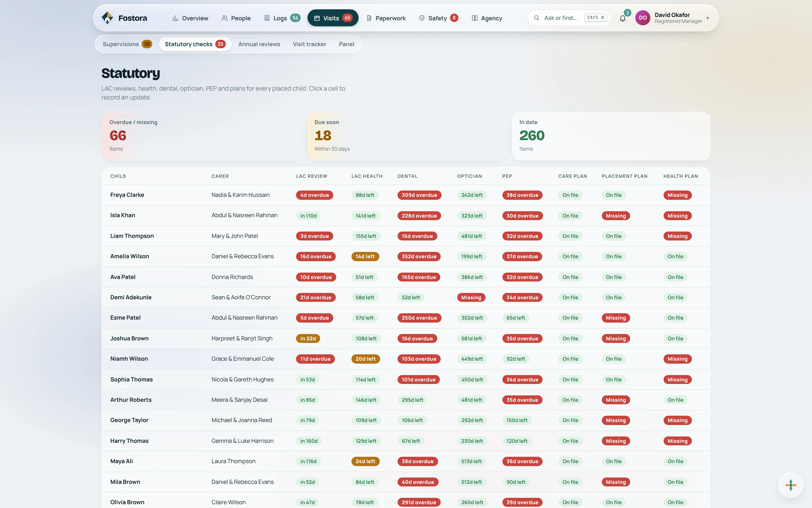This screenshot has height=508, width=812.
Task: Open the Agency section
Action: 487,18
